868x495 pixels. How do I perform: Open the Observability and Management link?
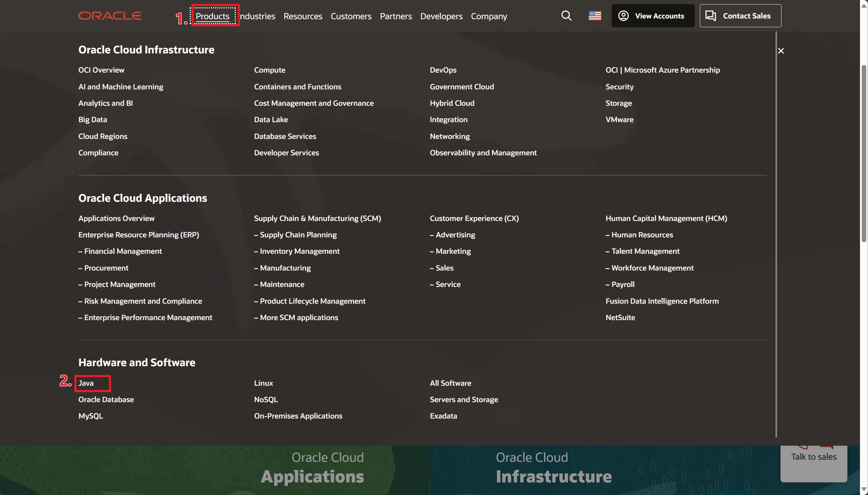point(483,153)
